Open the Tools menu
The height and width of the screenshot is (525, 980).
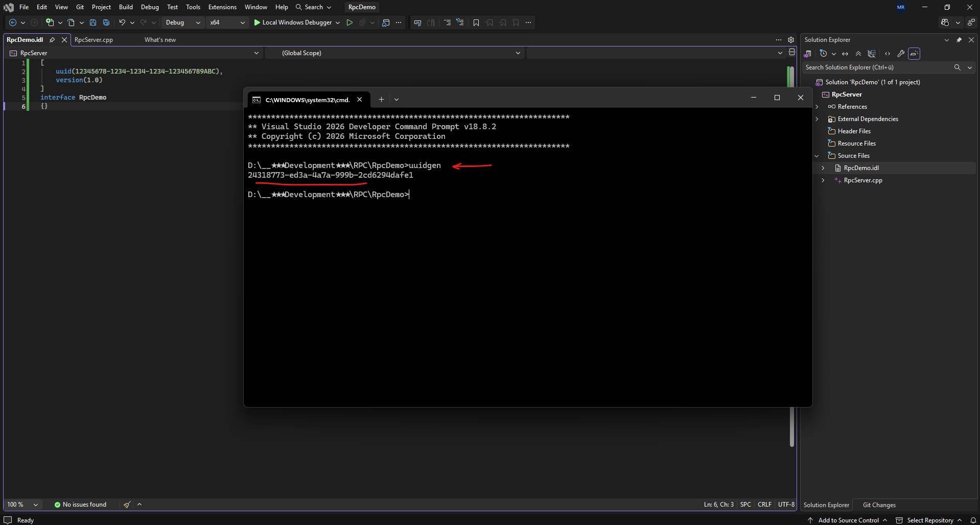(x=193, y=7)
